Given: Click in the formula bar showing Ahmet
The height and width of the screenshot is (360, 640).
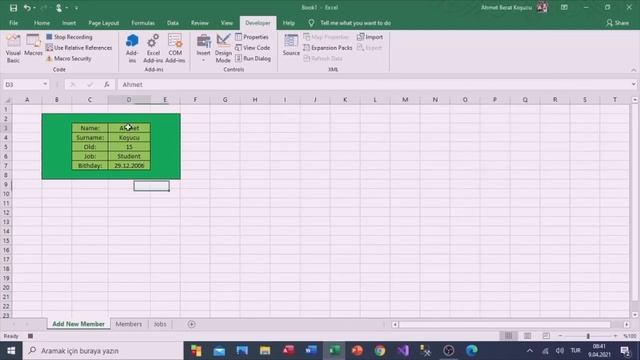Looking at the screenshot, I should coord(373,84).
